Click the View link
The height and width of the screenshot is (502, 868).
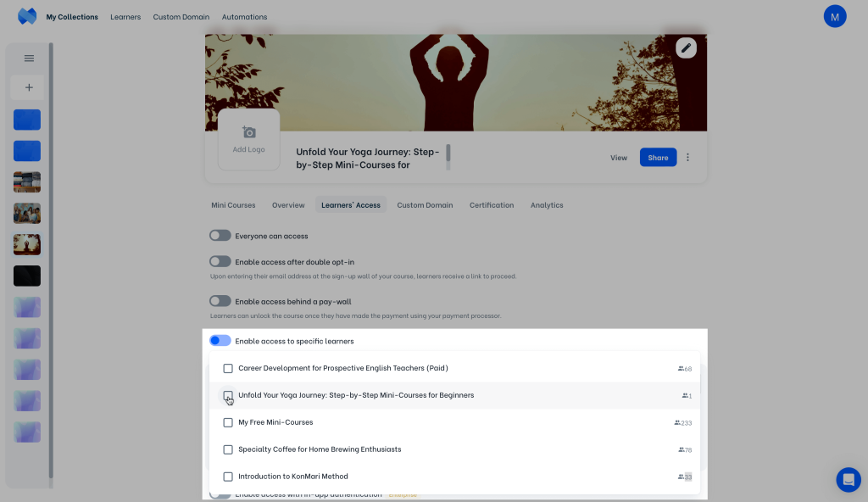tap(619, 158)
